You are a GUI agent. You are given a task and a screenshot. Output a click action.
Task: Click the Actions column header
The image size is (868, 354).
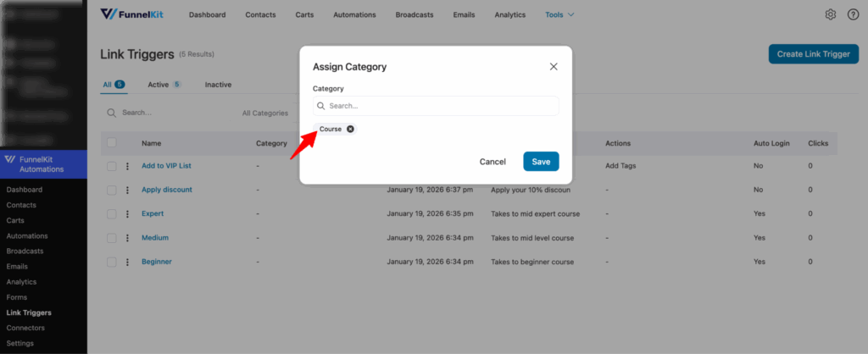click(x=618, y=143)
